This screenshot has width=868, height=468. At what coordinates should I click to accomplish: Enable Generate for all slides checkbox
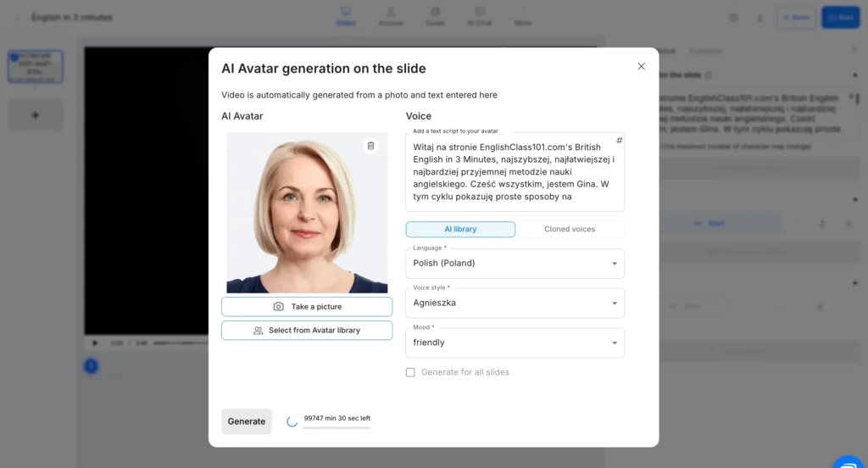coord(410,372)
